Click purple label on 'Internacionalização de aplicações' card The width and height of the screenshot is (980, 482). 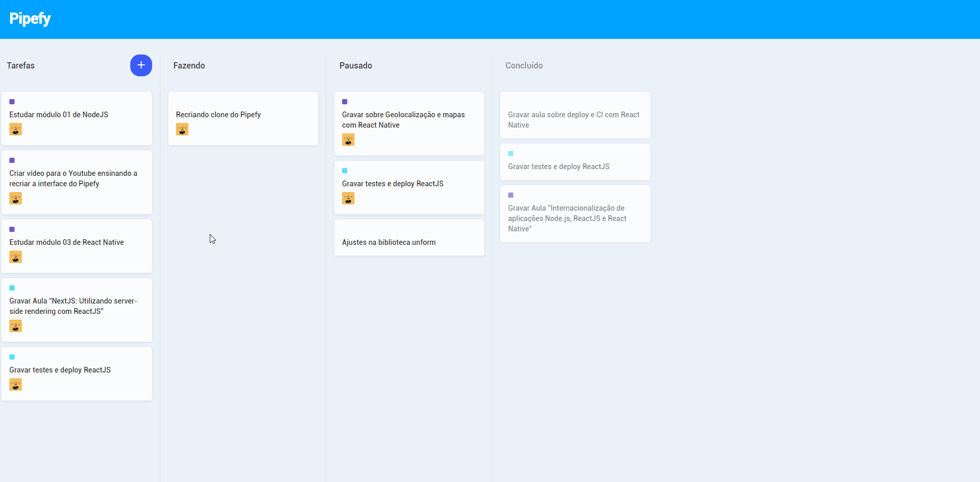pos(511,195)
